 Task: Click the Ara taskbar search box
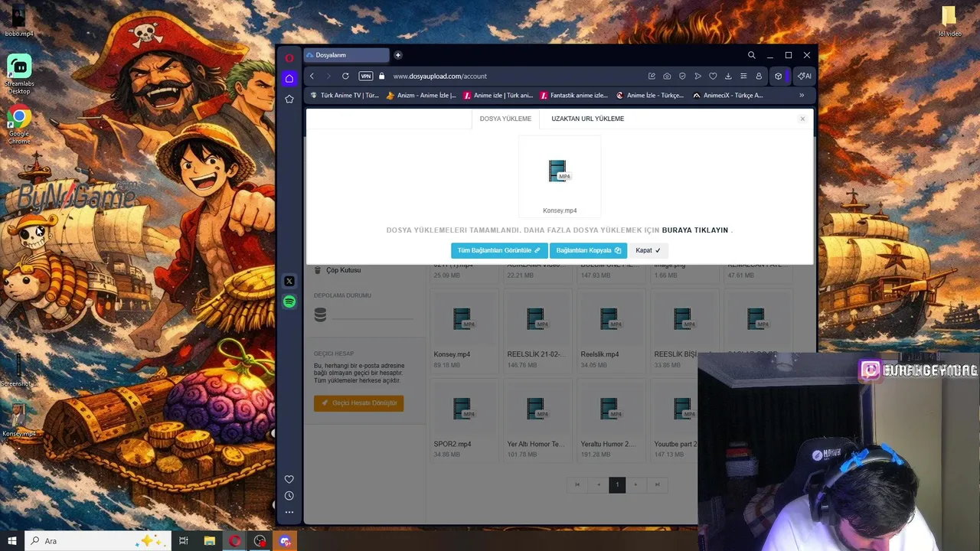tap(97, 541)
